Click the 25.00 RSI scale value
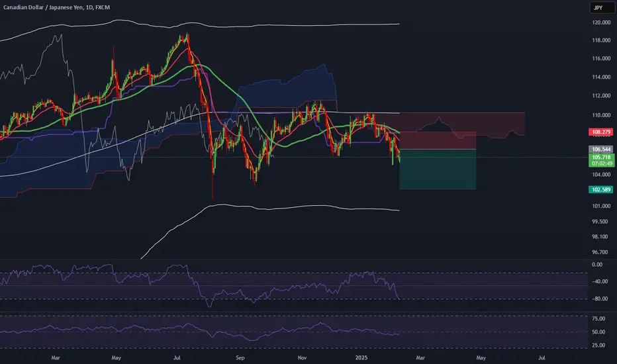Image resolution: width=617 pixels, height=364 pixels. point(598,345)
